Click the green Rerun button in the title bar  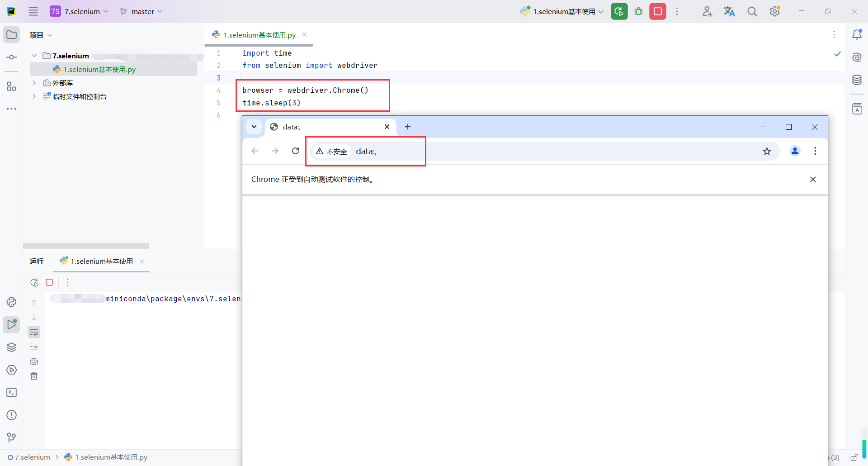click(x=619, y=11)
